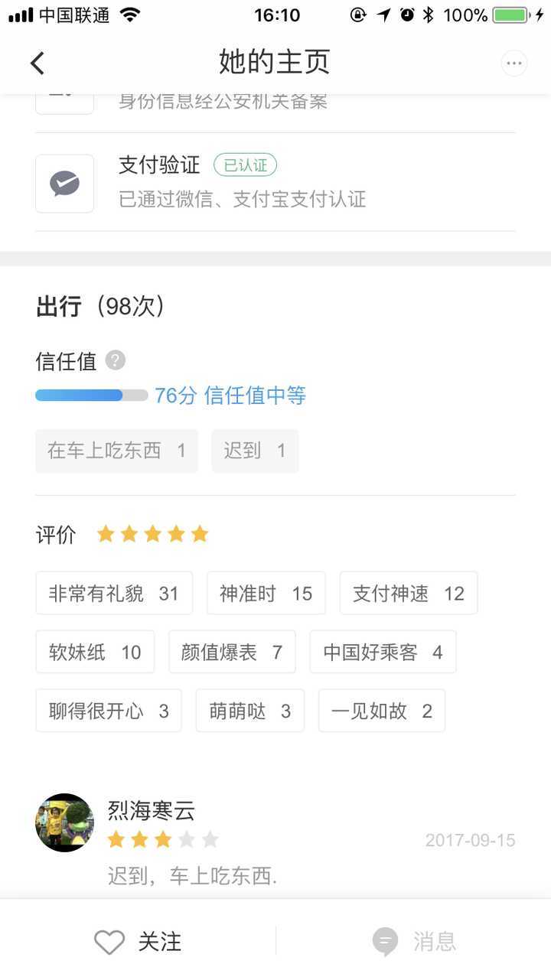Tap the 软妹纸 10 tag
This screenshot has width=551, height=980.
[x=95, y=652]
